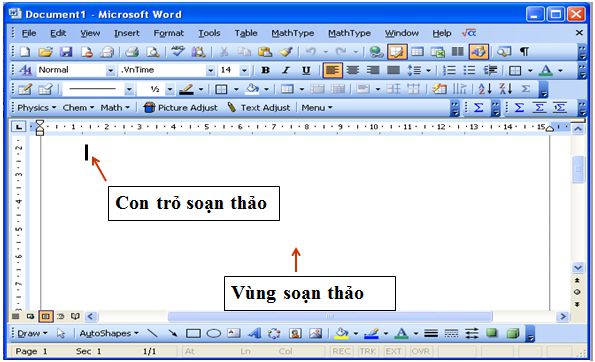Screen dimensions: 595x362
Task: Open Styles and Formatting pane
Action: coord(25,70)
